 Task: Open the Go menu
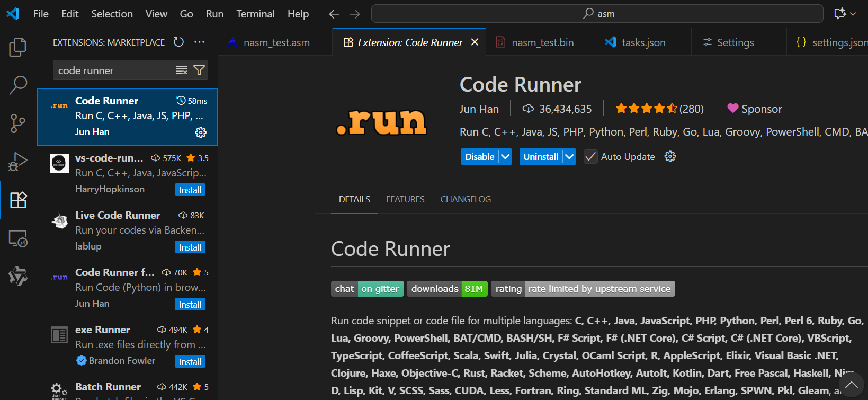click(186, 14)
